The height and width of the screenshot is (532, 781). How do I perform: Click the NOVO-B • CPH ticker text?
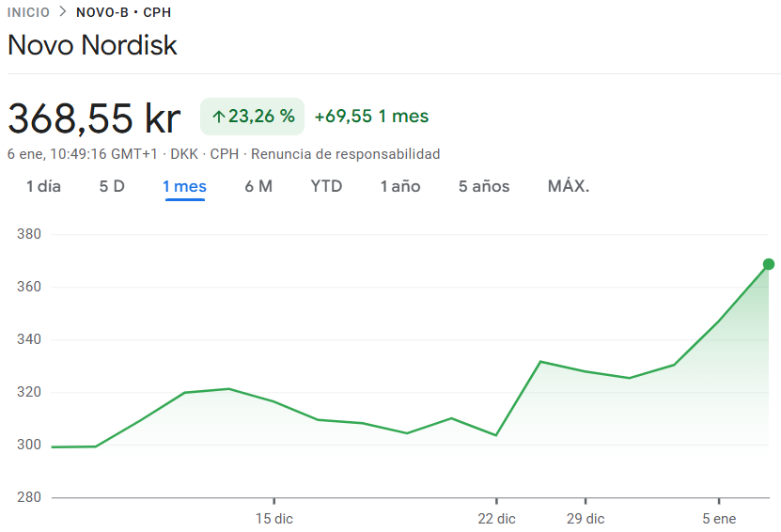123,12
